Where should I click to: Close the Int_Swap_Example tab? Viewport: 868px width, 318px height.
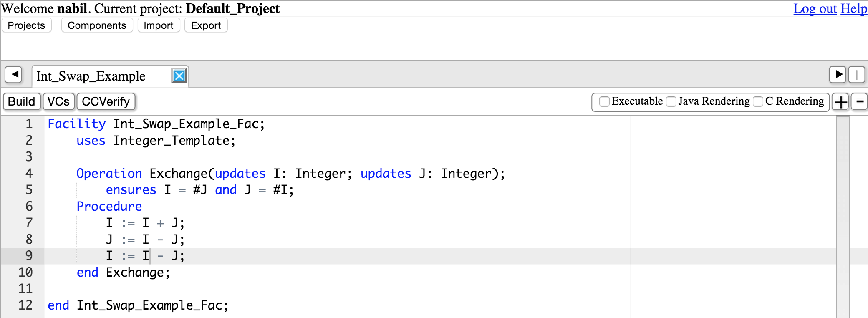click(179, 76)
